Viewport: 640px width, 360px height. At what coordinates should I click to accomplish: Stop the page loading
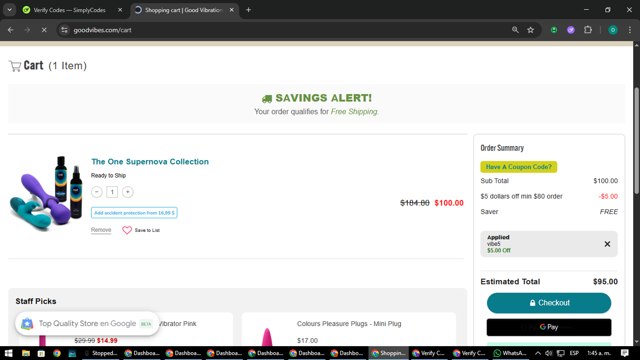pos(44,30)
